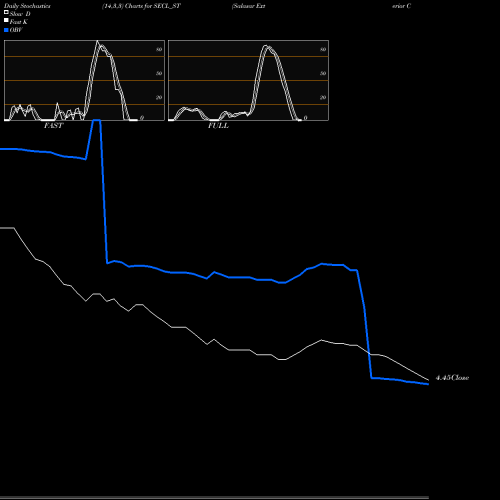Click the 'FULL' label under the stochastic chart
The width and height of the screenshot is (500, 500).
[x=218, y=126]
